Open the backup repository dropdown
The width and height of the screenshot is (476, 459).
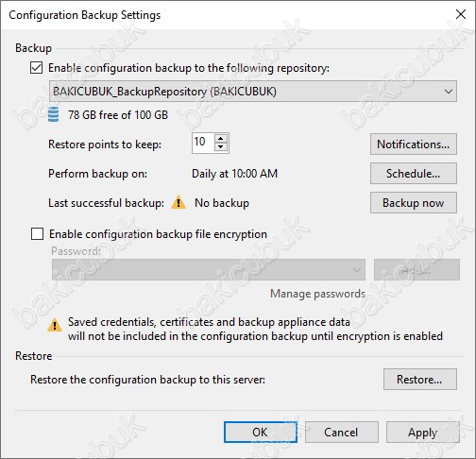pos(253,92)
